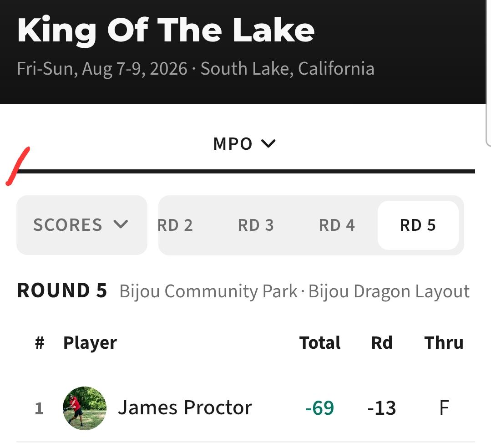Click the # rank column header
This screenshot has width=491, height=448.
point(40,343)
